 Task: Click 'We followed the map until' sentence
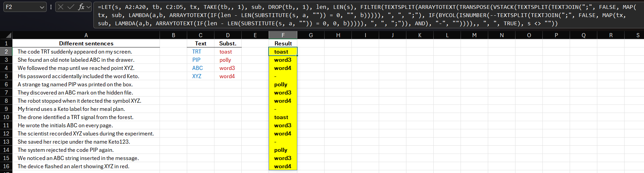click(x=86, y=68)
